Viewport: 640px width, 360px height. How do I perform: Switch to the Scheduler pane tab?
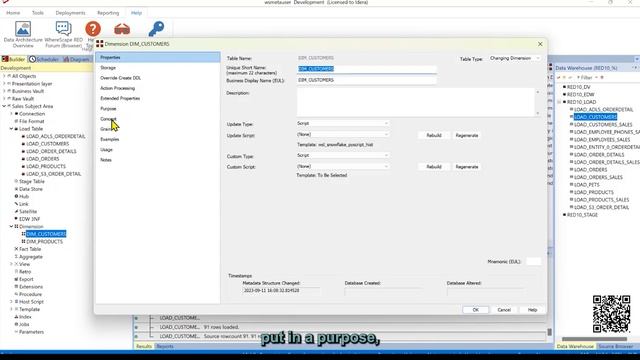[44, 59]
